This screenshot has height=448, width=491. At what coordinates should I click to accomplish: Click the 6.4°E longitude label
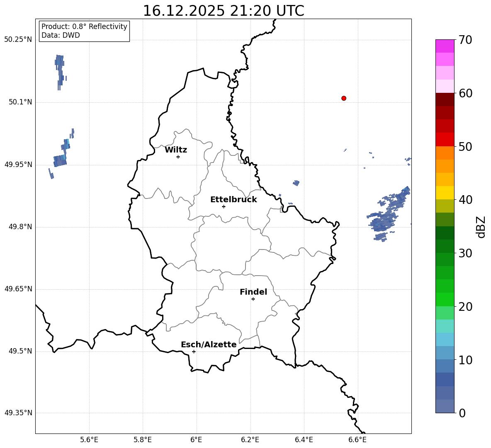[x=304, y=440]
